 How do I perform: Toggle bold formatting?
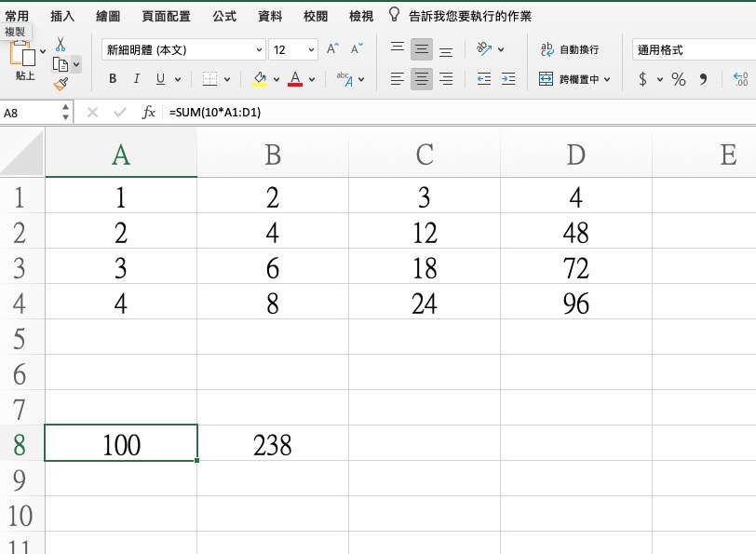point(113,78)
